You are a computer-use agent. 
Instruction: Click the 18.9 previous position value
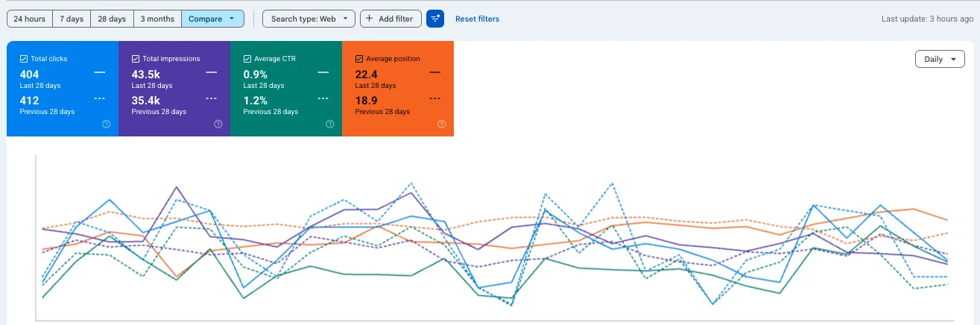[x=367, y=100]
